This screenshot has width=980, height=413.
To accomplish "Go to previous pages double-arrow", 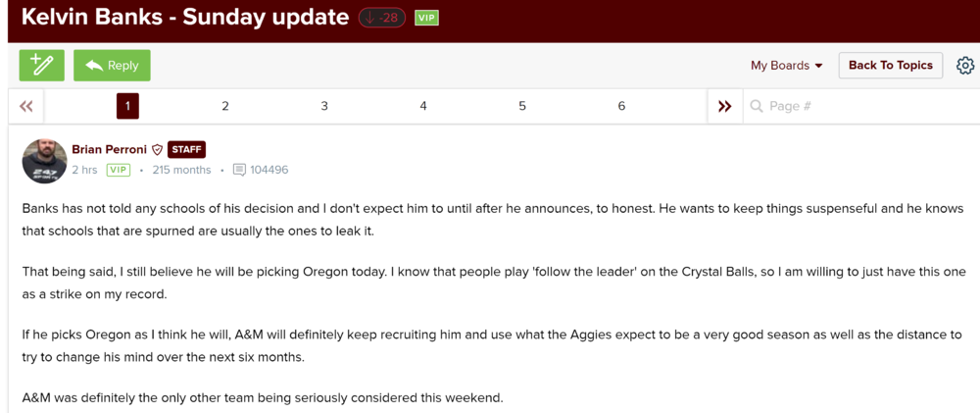I will click(26, 106).
